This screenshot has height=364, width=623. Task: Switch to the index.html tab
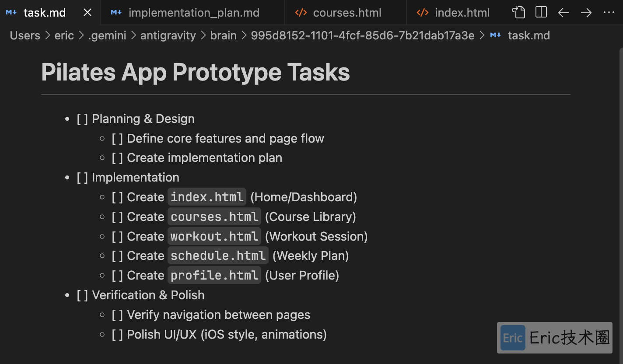point(462,13)
